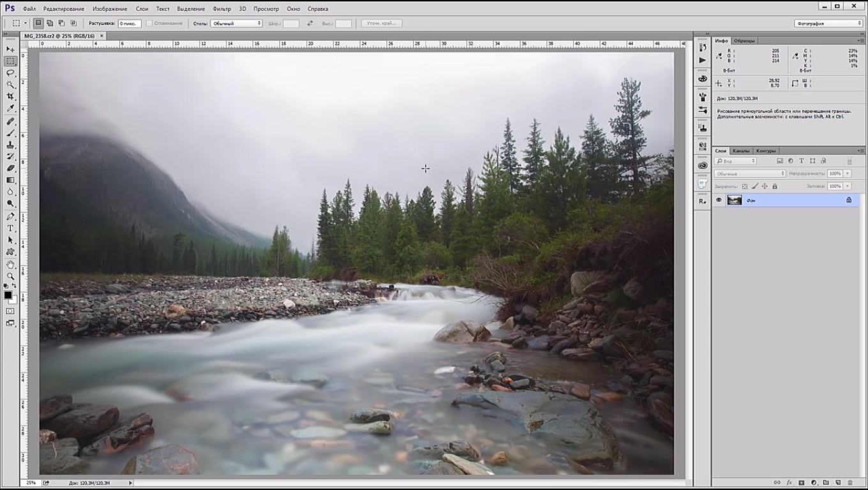This screenshot has width=868, height=490.
Task: Toggle lock image pixels brush icon
Action: click(755, 186)
